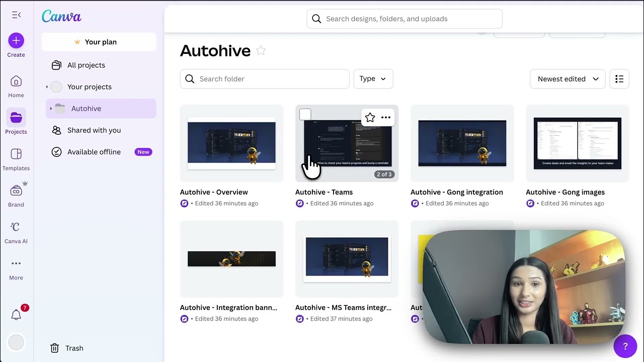Click the Autohive folder heading

tap(215, 50)
